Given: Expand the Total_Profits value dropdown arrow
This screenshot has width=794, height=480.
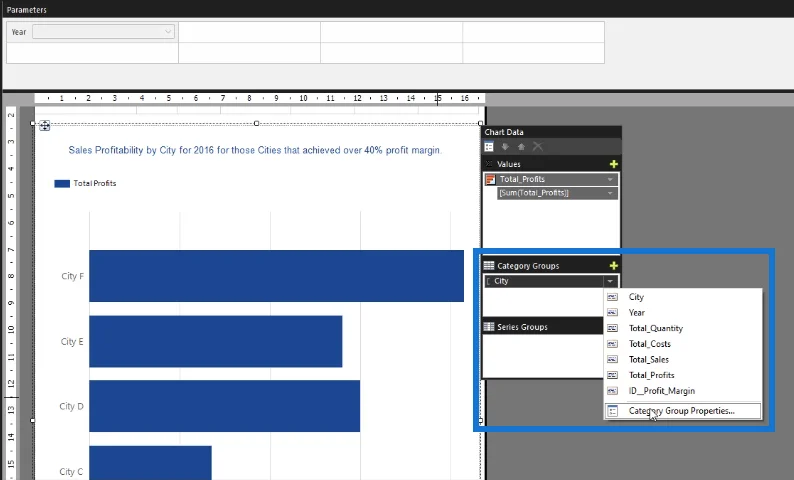Looking at the screenshot, I should (610, 179).
